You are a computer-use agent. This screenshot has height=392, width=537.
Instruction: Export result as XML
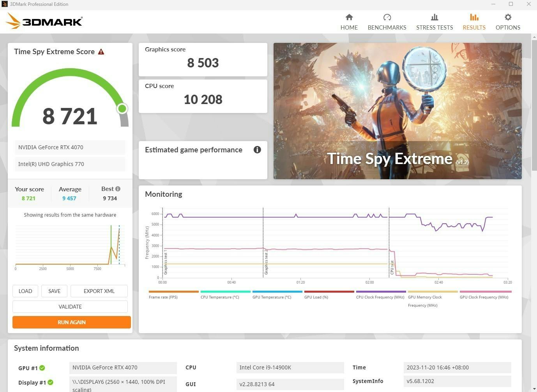(99, 291)
